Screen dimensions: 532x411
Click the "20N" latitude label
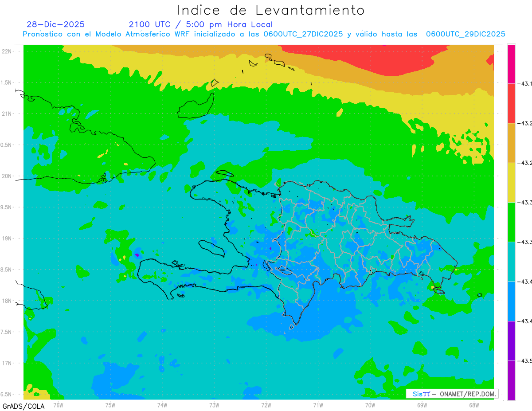(x=8, y=176)
